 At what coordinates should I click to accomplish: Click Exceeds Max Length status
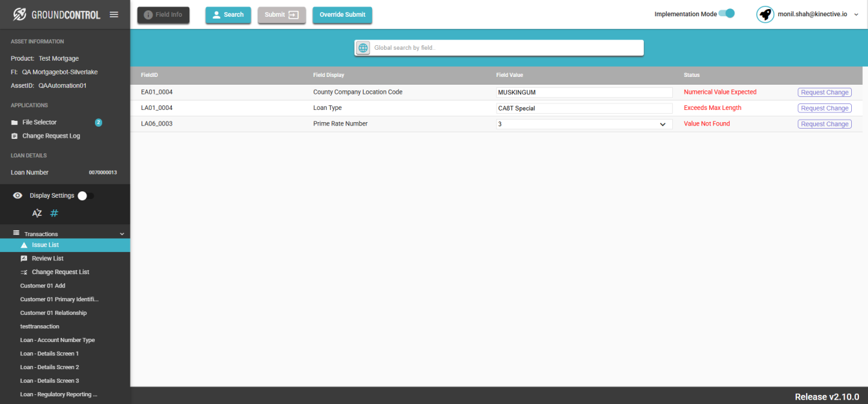pos(712,108)
